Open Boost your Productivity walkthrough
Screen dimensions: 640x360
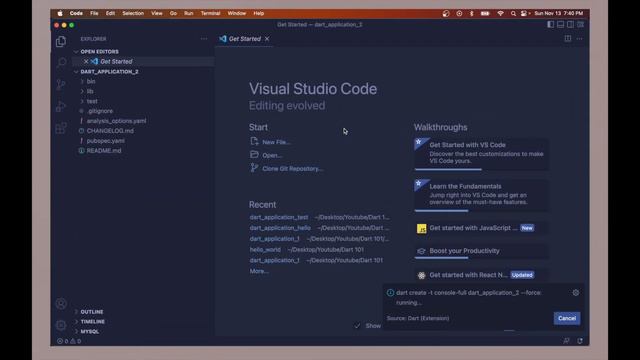coord(481,251)
